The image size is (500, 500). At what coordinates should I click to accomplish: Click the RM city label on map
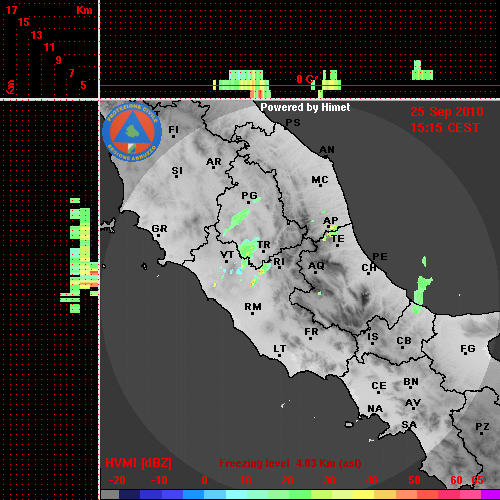pos(253,306)
